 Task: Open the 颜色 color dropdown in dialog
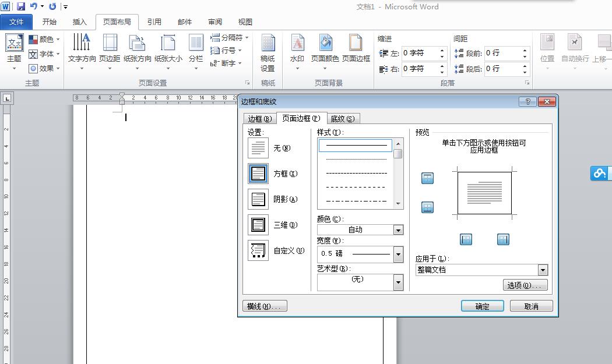pyautogui.click(x=398, y=230)
